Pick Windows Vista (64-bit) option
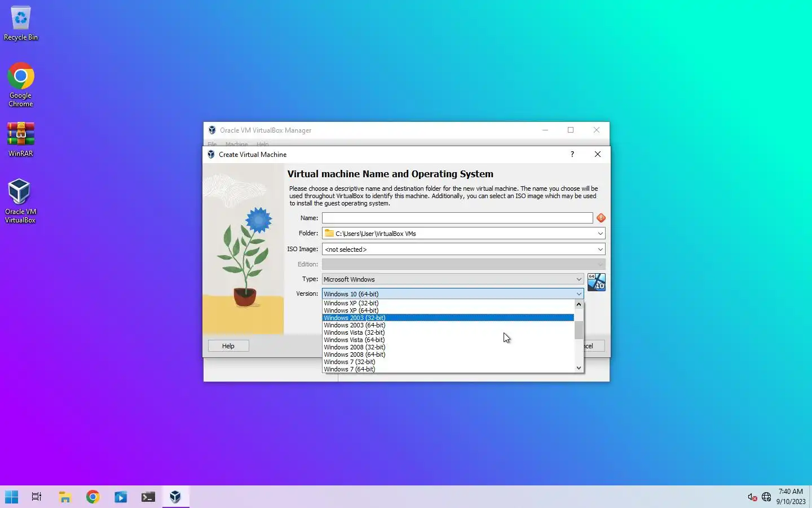Screen dimensions: 812x508 pos(448,340)
